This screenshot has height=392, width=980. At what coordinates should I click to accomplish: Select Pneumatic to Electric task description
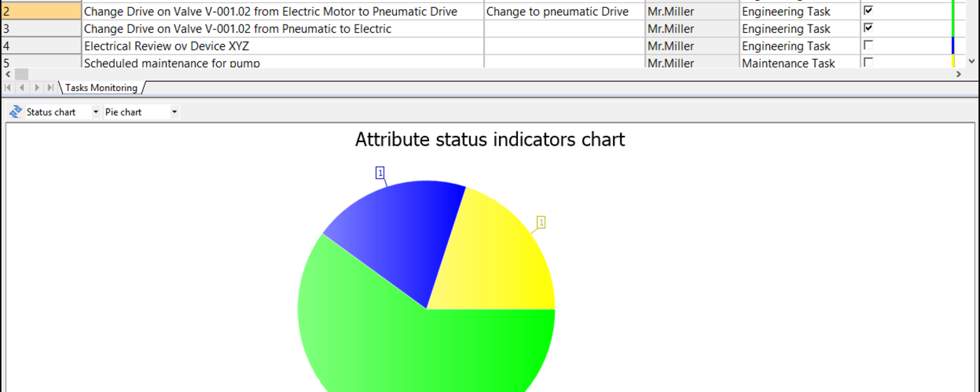pyautogui.click(x=283, y=29)
